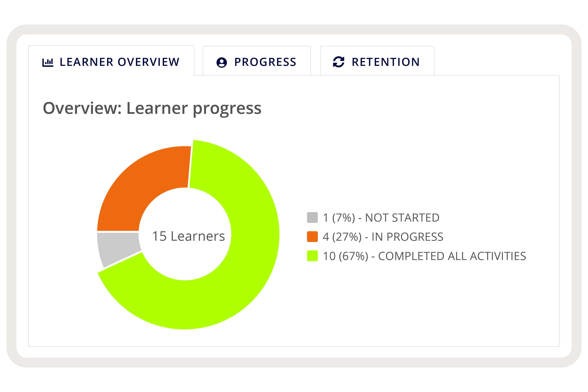Click the 'RETENTION' tab text label
This screenshot has width=588, height=392.
pyautogui.click(x=386, y=62)
